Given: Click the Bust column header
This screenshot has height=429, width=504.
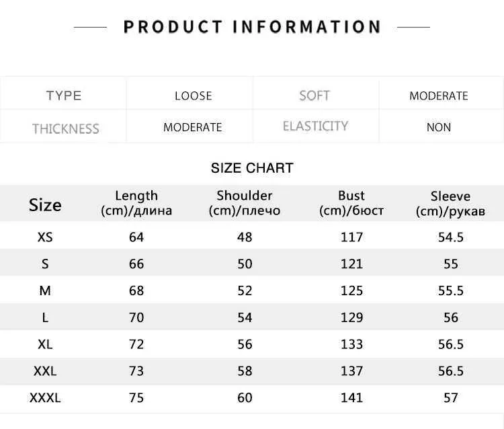Looking at the screenshot, I should click(351, 203).
